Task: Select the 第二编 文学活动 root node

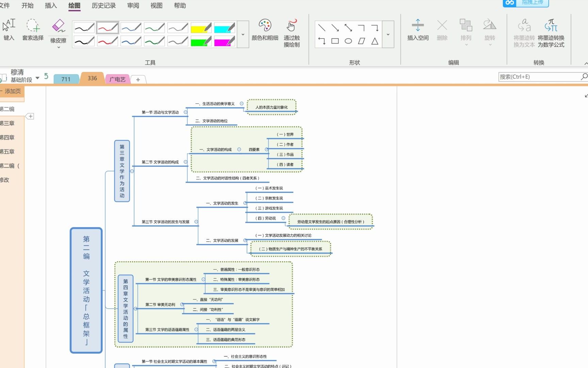Action: [86, 290]
